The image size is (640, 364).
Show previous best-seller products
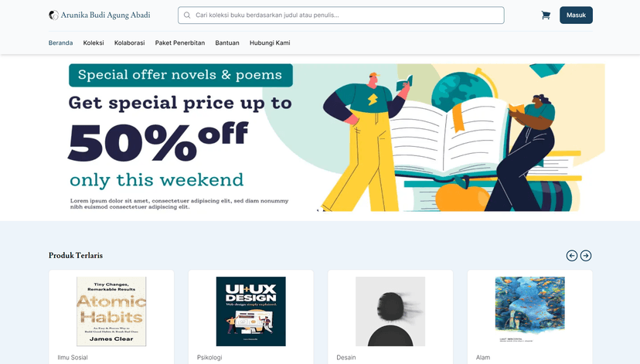pos(572,256)
